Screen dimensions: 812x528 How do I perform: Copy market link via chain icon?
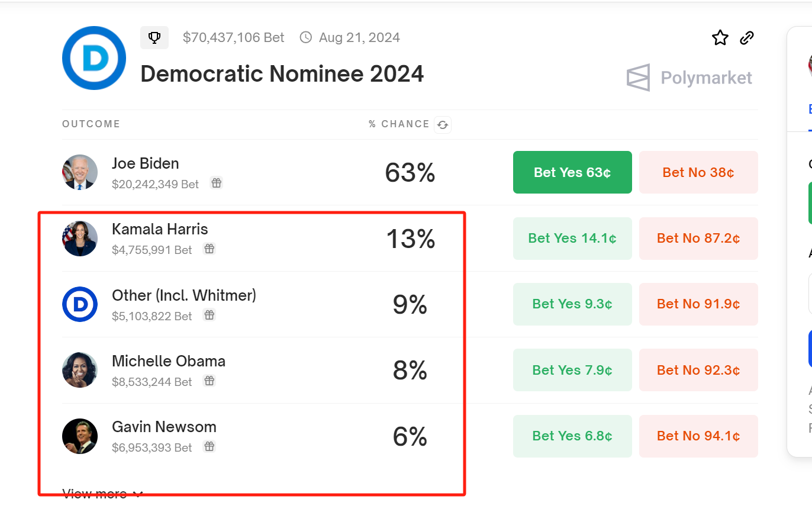click(747, 38)
